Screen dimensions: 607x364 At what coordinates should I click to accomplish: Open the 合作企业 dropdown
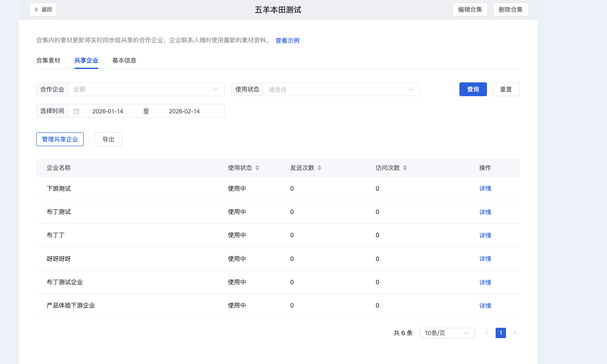pos(146,89)
